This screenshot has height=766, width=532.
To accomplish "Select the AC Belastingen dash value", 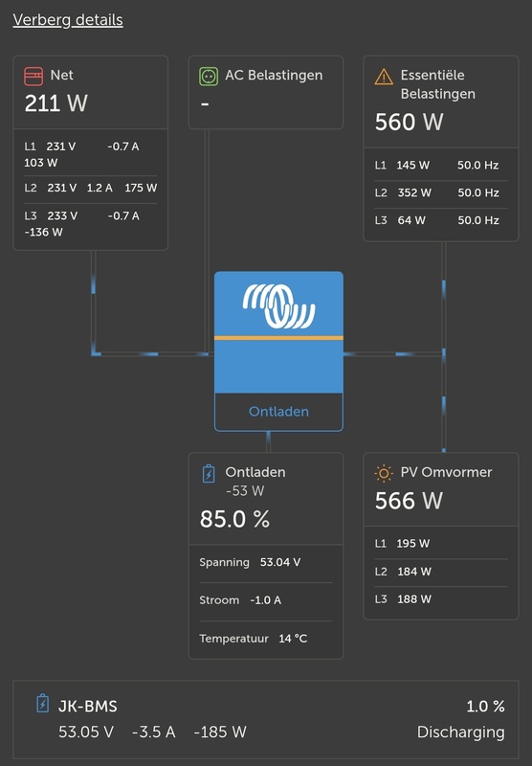I will [x=205, y=103].
